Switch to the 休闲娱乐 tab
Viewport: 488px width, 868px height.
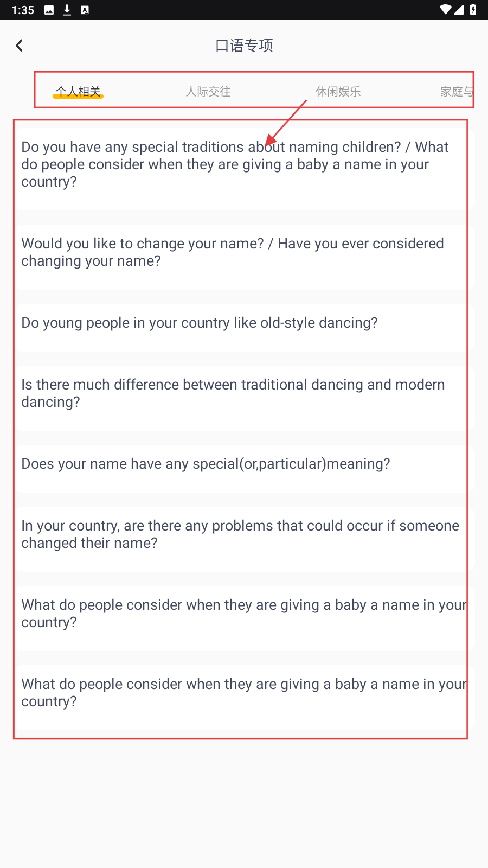coord(338,92)
